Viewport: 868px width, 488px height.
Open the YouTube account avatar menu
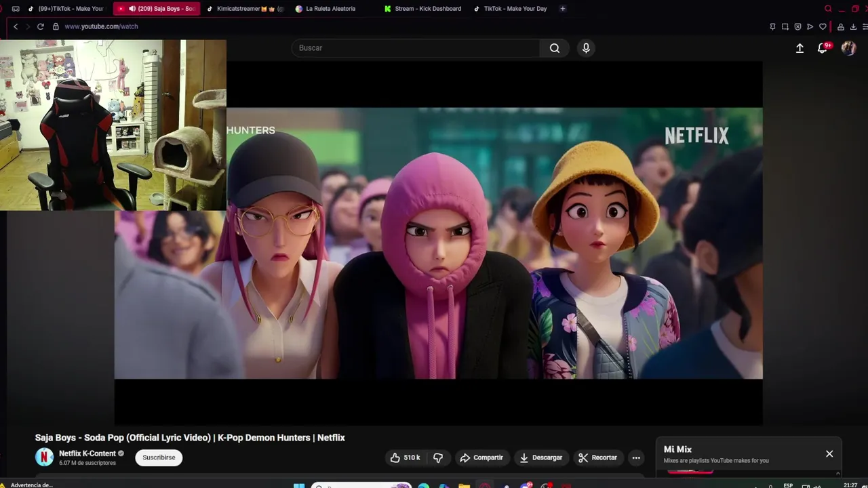tap(848, 48)
